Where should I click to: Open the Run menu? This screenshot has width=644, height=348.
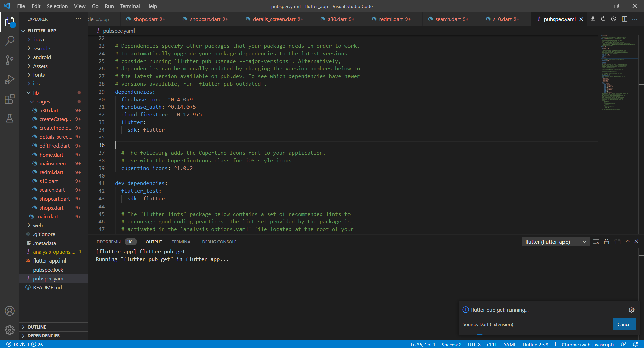tap(109, 6)
